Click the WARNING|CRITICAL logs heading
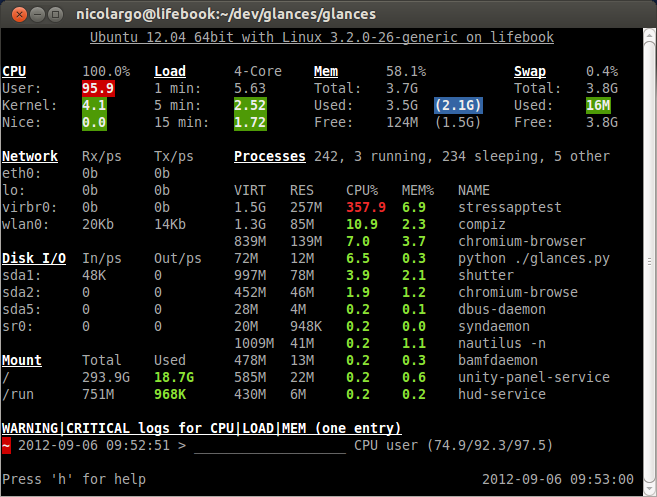 pyautogui.click(x=202, y=428)
